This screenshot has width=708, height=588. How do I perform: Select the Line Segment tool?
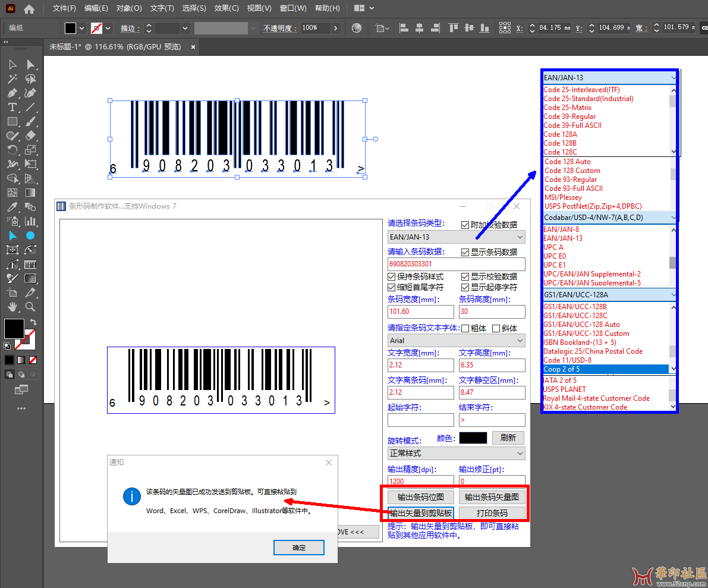[x=30, y=108]
